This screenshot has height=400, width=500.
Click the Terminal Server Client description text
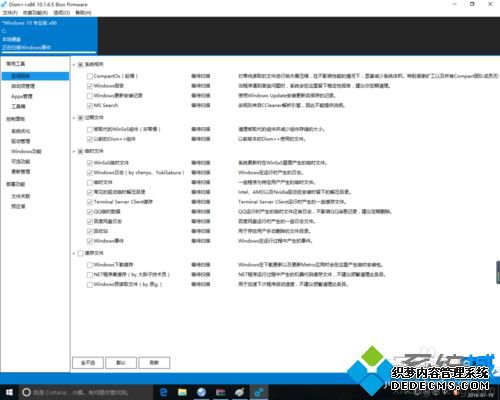292,202
